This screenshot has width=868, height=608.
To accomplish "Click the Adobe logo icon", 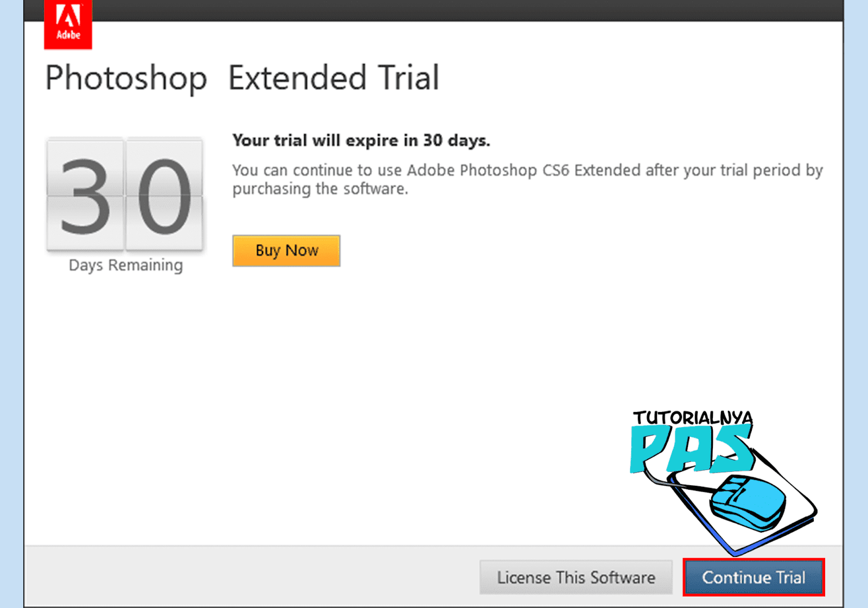I will tap(68, 24).
